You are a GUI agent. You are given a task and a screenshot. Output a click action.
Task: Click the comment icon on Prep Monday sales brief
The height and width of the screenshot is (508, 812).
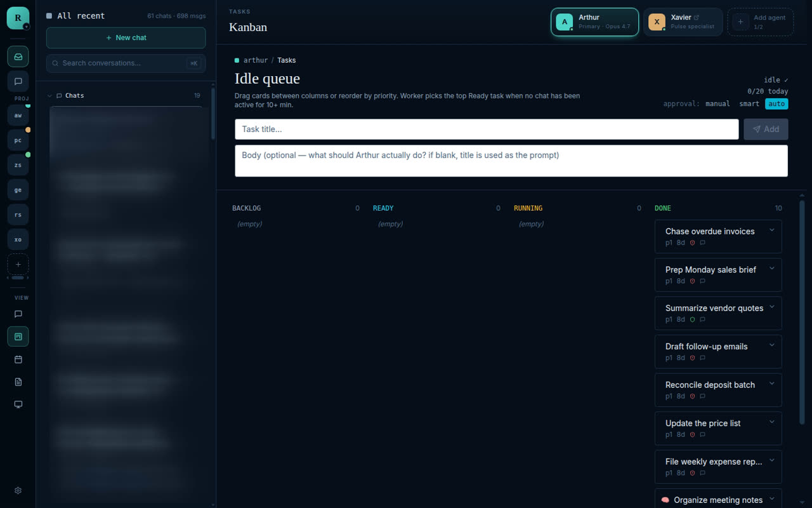coord(702,281)
